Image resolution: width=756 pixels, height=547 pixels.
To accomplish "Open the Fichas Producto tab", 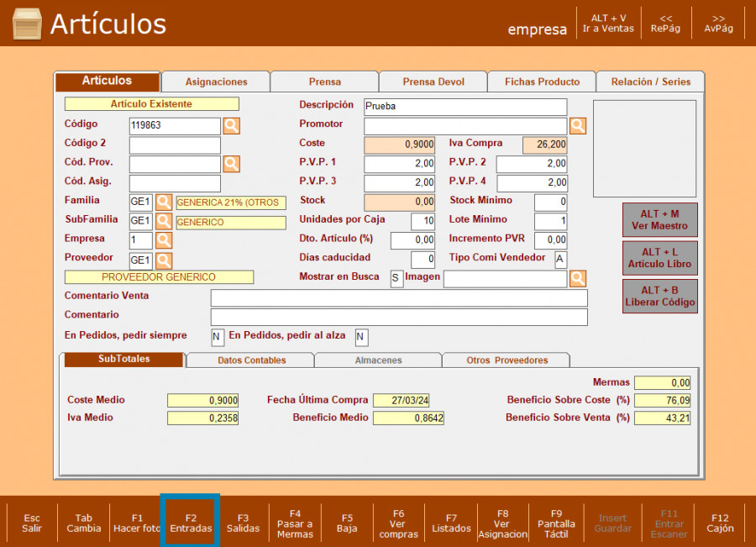I will [x=542, y=82].
